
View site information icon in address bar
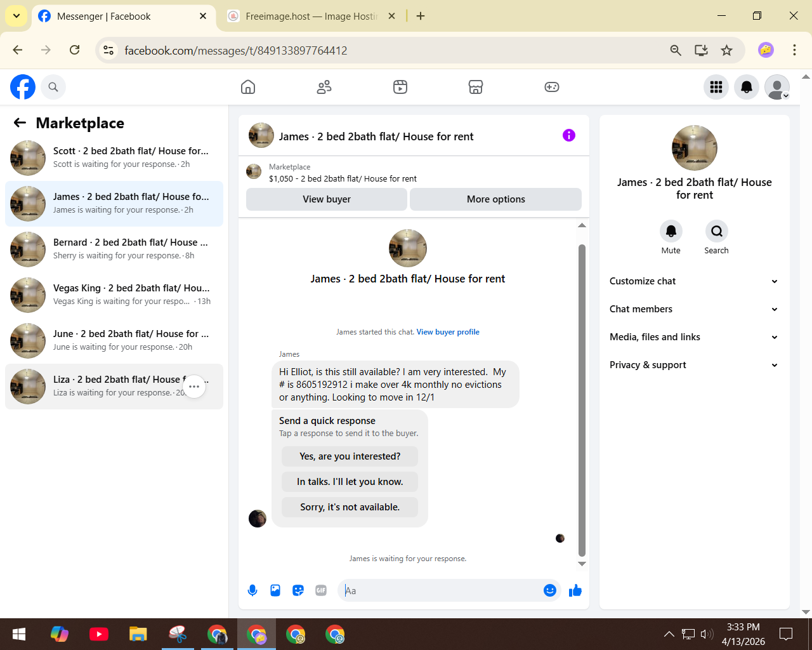tap(109, 50)
